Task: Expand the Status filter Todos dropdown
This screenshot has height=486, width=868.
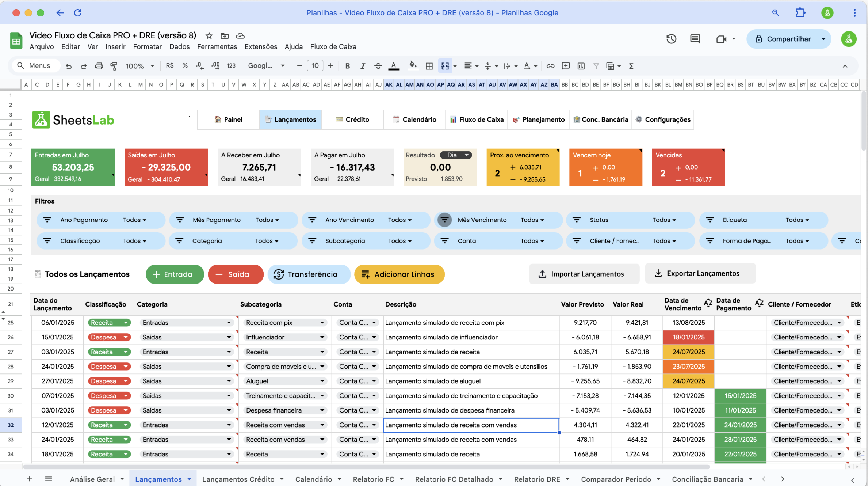Action: click(x=664, y=220)
